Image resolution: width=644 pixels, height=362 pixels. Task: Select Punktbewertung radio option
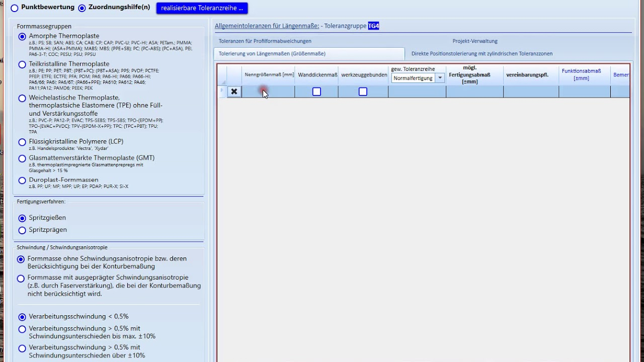coord(15,8)
